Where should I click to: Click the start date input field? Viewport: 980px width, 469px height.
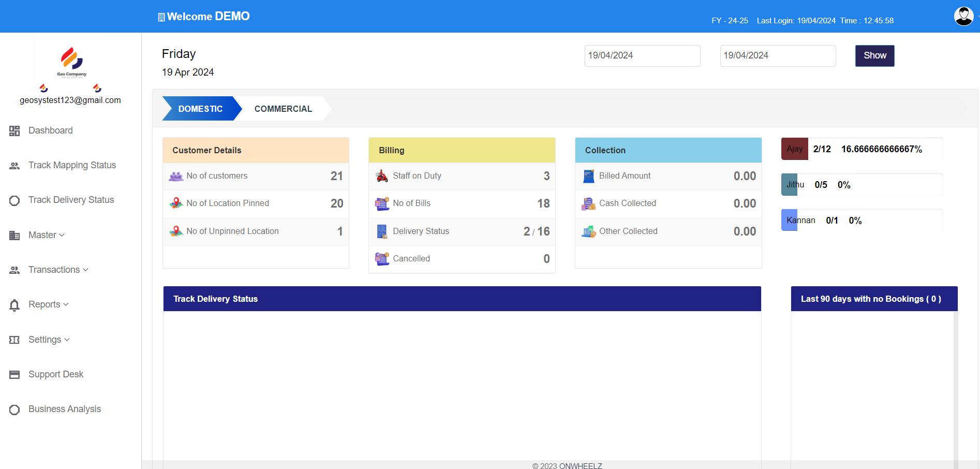pyautogui.click(x=642, y=56)
